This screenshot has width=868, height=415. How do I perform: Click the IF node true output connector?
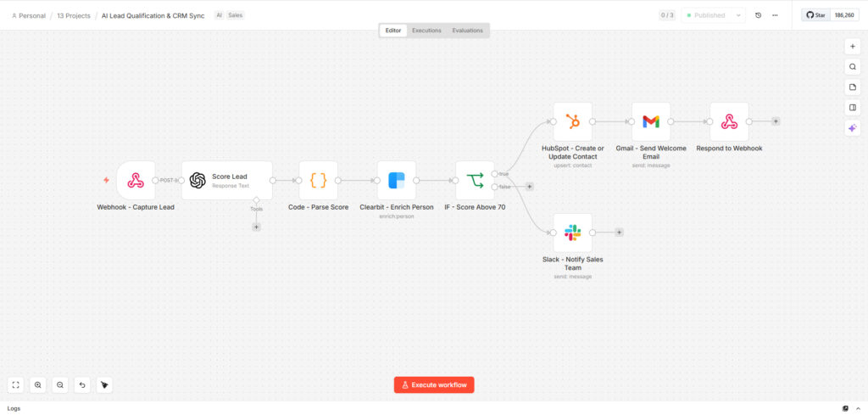494,174
